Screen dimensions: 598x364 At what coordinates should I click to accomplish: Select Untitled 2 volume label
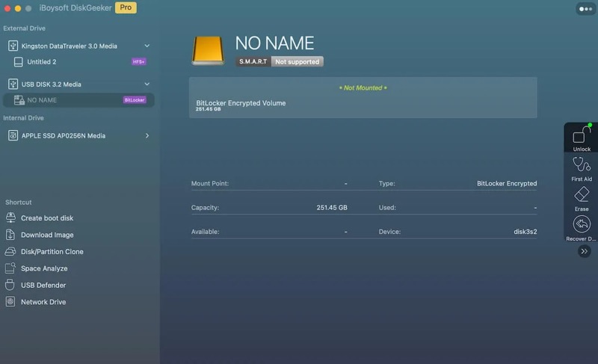42,62
